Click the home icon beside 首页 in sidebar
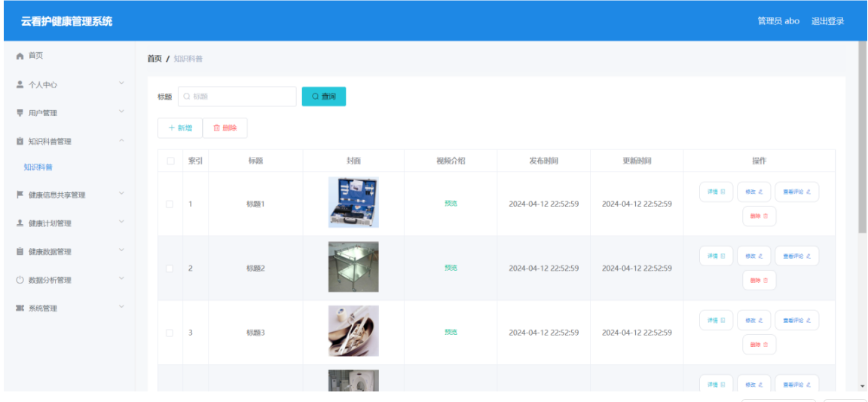This screenshot has width=868, height=402. point(20,56)
